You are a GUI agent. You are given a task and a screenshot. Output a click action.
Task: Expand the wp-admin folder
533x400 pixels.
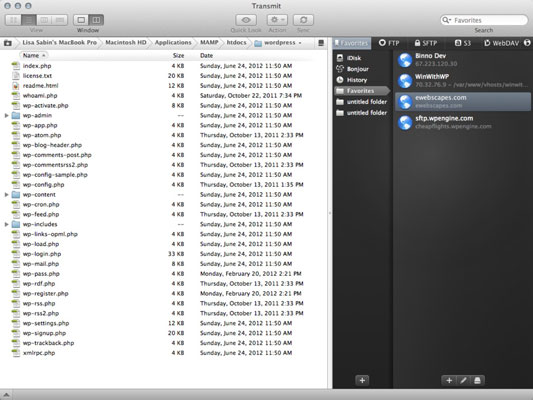(6, 116)
